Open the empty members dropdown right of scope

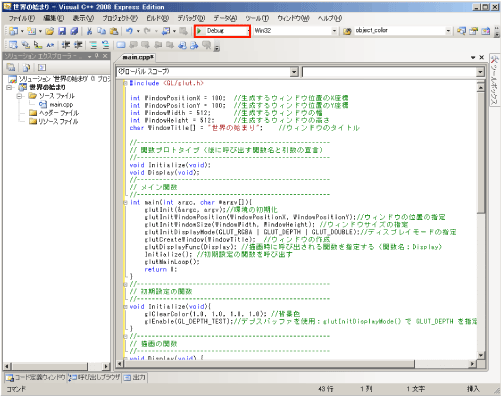click(480, 72)
